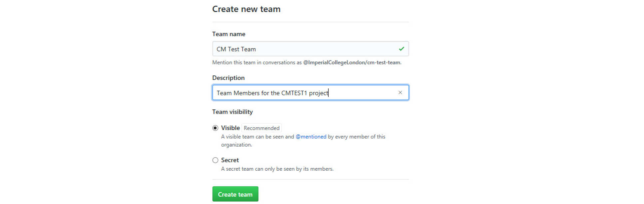644x204 pixels.
Task: Select the Secret radio button
Action: (215, 160)
